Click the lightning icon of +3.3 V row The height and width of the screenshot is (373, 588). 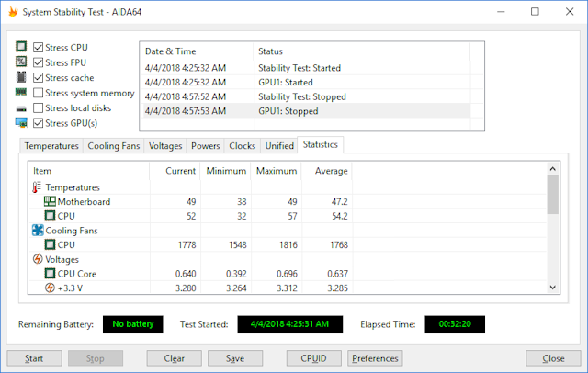tap(50, 288)
